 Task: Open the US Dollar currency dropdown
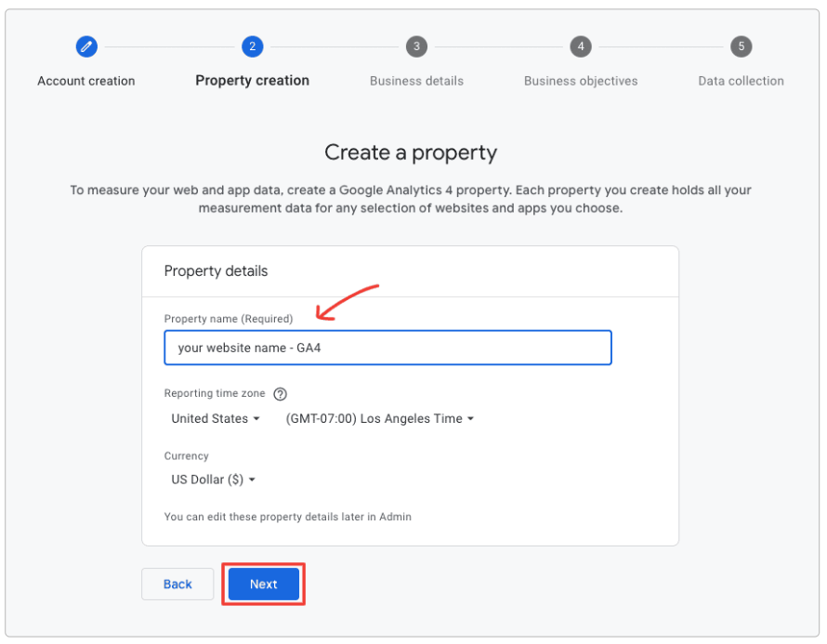212,479
